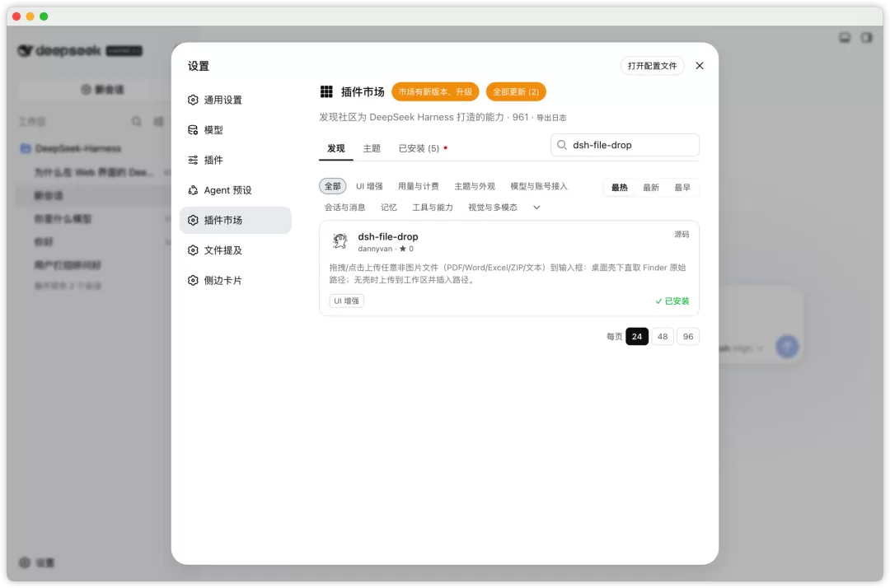
Task: Sort plugins by 最早
Action: click(682, 188)
